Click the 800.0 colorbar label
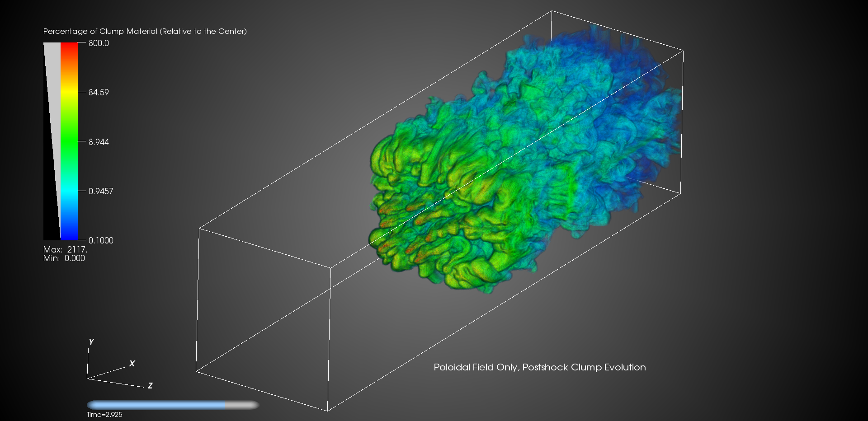Screen dimensions: 868x421 pos(99,43)
